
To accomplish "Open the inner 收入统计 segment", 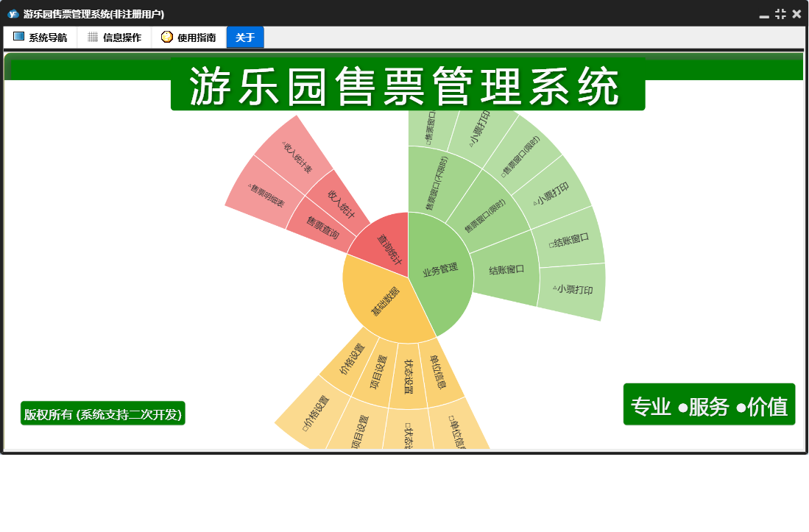I will (x=339, y=204).
